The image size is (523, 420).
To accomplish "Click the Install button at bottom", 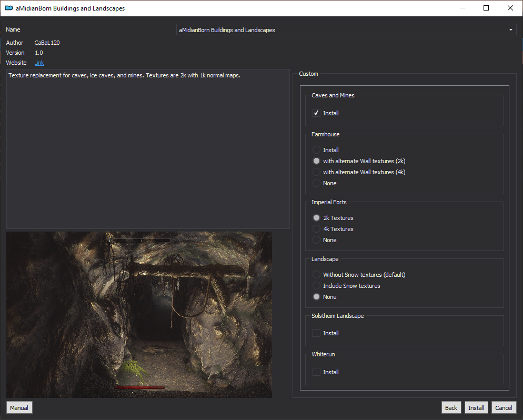I will coord(476,408).
